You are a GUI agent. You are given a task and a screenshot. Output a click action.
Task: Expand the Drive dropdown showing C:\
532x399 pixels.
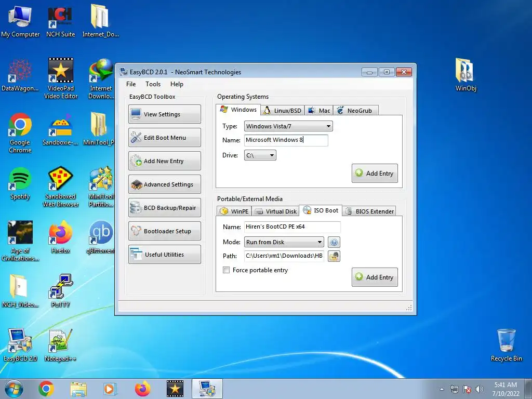click(260, 155)
